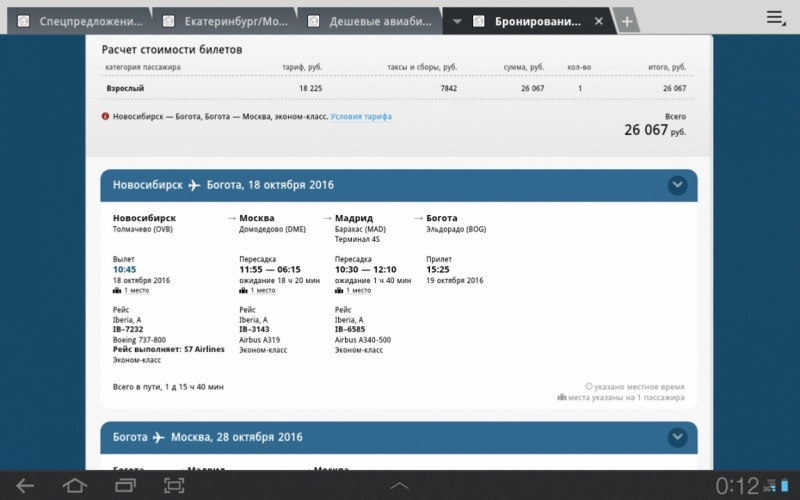
Task: Collapse the Новосибирск – Богота flight section
Action: [x=678, y=185]
